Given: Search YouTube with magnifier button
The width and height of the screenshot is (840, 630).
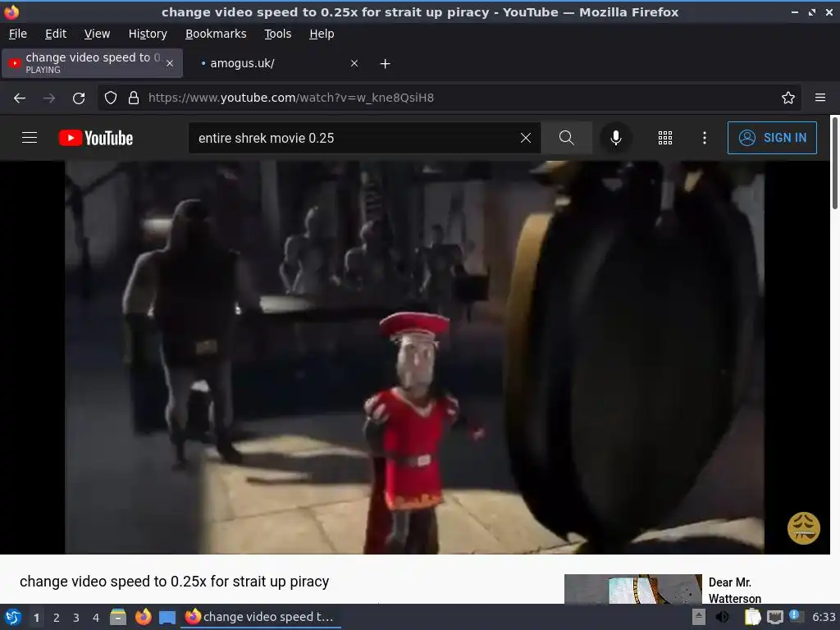Looking at the screenshot, I should [x=566, y=138].
